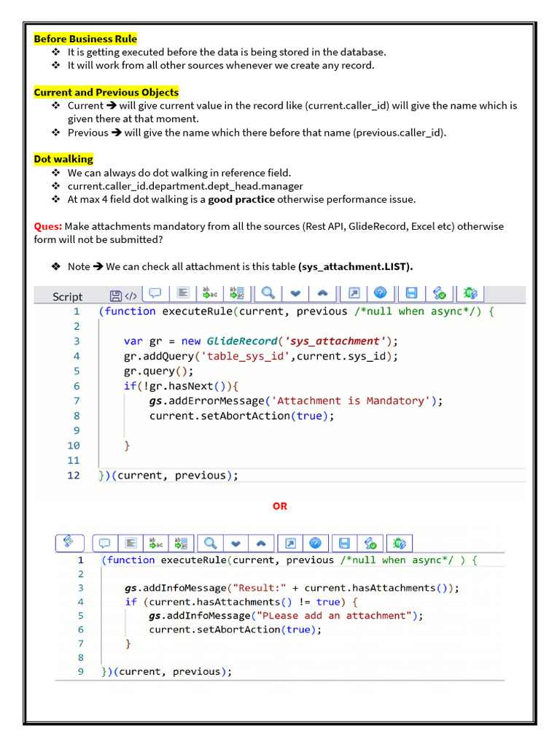Click '(sys_attachment.LIST)' in the note
The width and height of the screenshot is (560, 747).
[355, 267]
